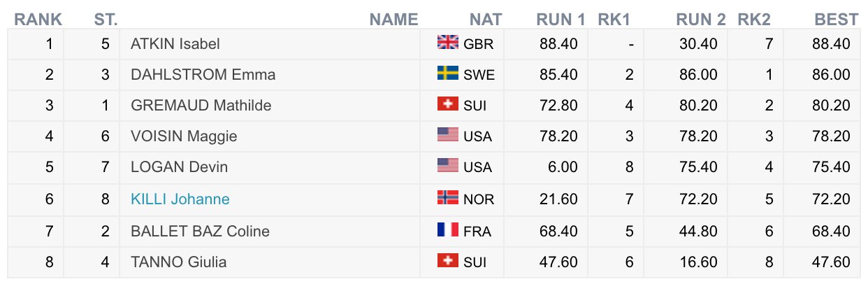Click the US flag in Voisin Maggie's row
The image size is (868, 284).
click(x=447, y=135)
